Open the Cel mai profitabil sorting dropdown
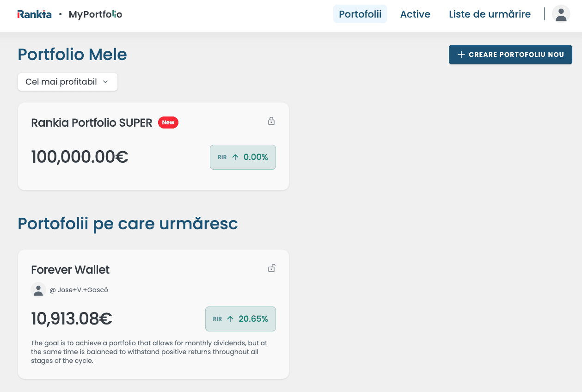 67,82
